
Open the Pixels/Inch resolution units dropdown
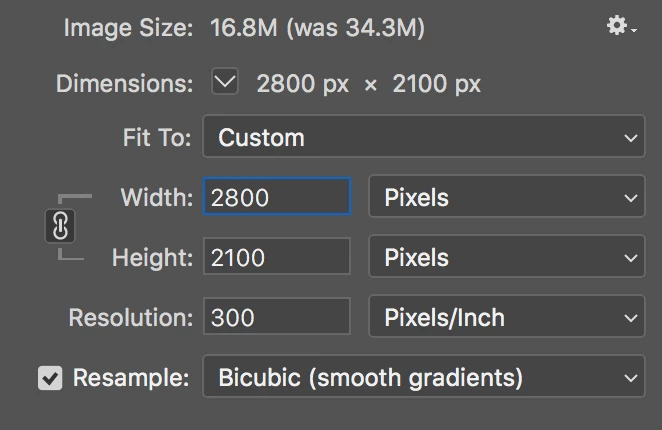point(507,316)
